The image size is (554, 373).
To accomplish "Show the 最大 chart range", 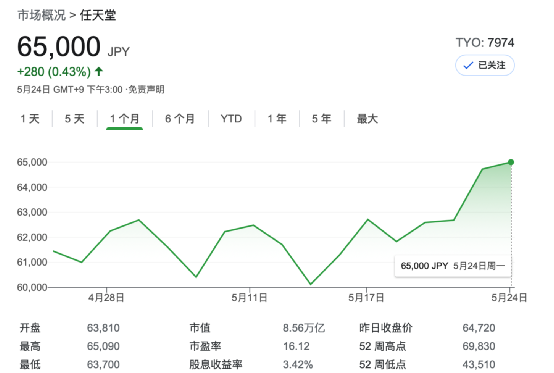I will pos(367,119).
